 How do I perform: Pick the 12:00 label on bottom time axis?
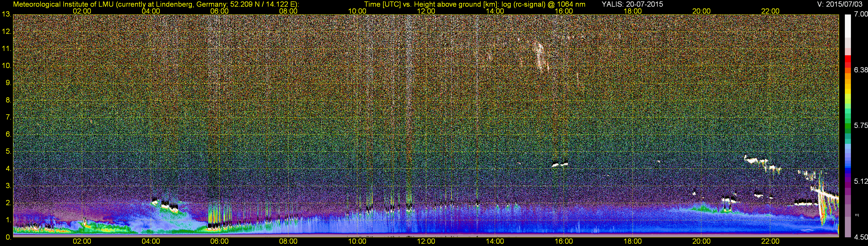coord(426,241)
